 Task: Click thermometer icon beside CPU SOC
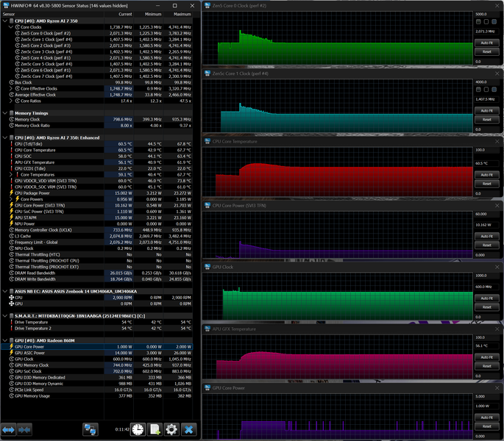[x=12, y=156]
